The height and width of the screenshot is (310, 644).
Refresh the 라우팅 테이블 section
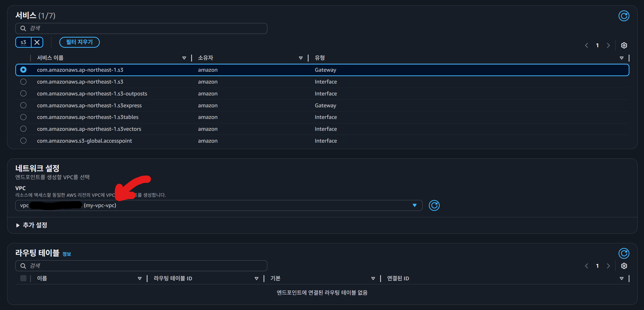pyautogui.click(x=623, y=253)
